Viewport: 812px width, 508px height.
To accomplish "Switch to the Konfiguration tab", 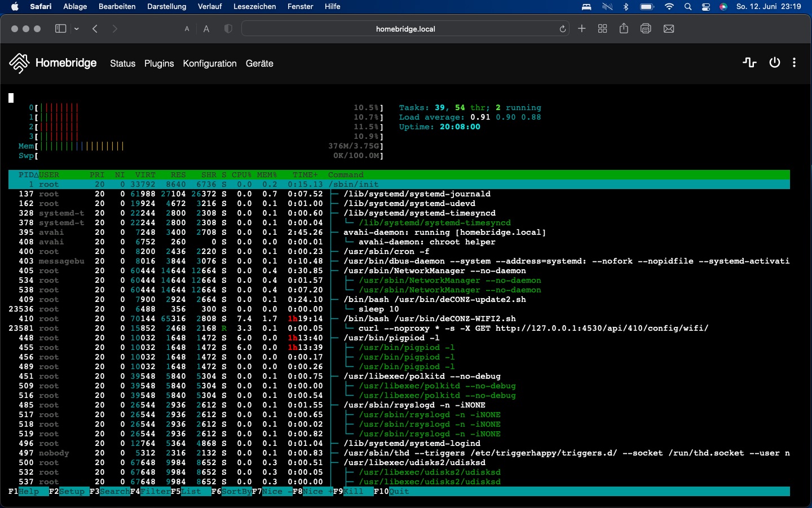I will pyautogui.click(x=210, y=64).
